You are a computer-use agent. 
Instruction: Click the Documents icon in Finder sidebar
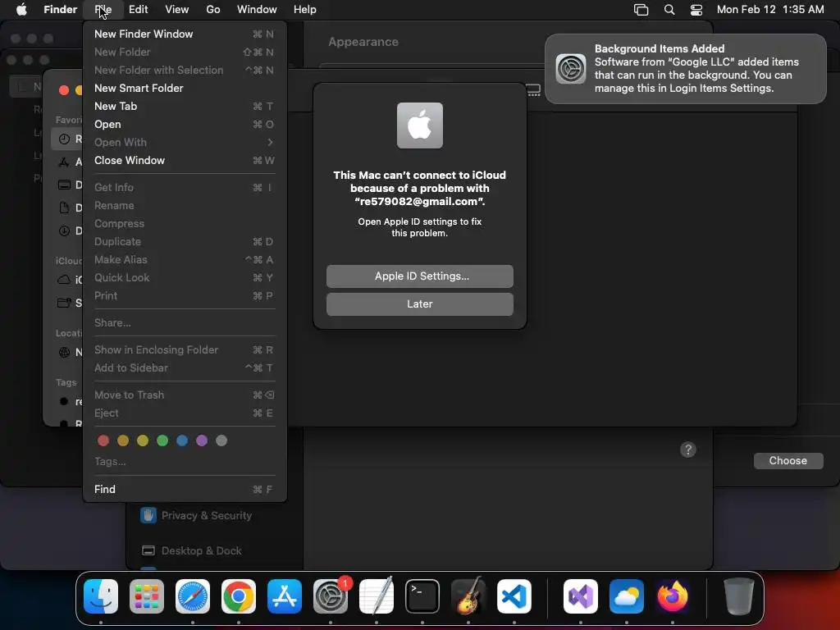64,208
